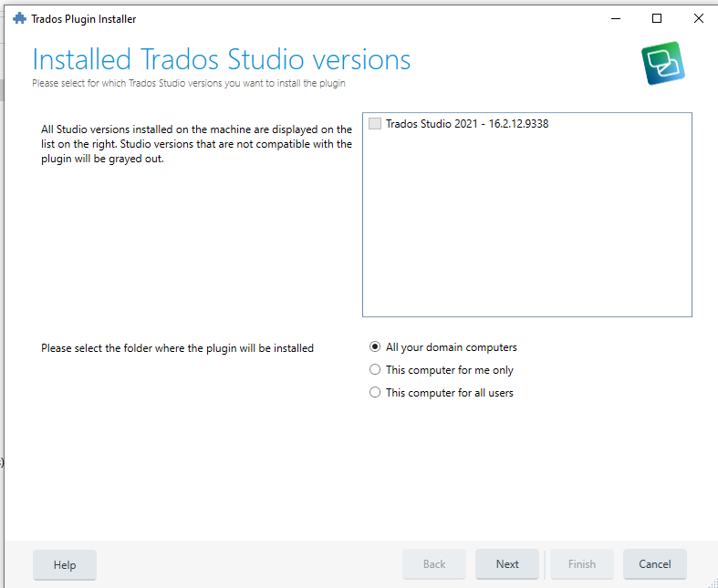The width and height of the screenshot is (718, 588).
Task: Tick the Trados Studio 2021 checkbox
Action: (375, 124)
